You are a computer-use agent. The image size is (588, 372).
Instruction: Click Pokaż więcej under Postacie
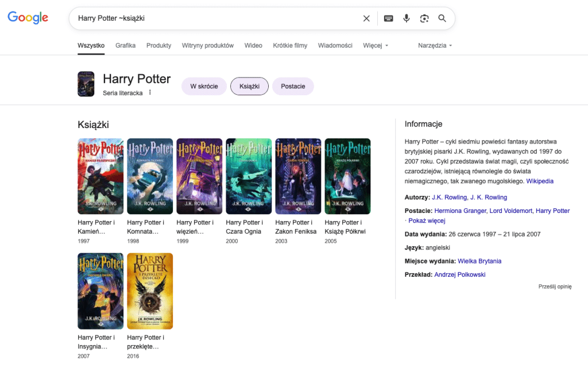pyautogui.click(x=427, y=220)
